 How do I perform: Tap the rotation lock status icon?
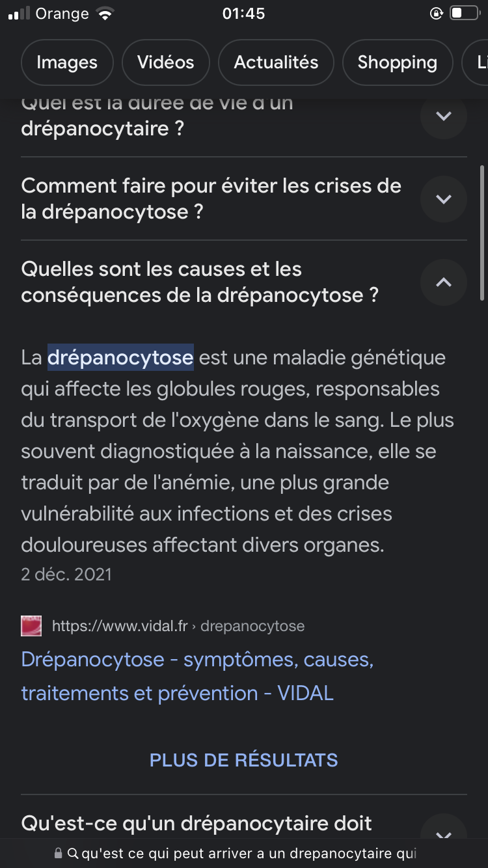tap(437, 14)
